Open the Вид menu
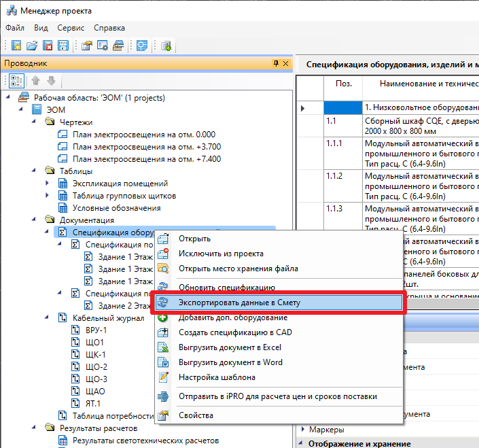479x448 pixels. [41, 28]
